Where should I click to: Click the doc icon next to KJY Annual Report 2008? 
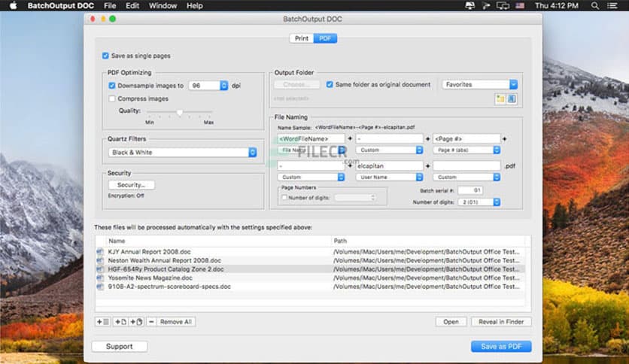pos(100,252)
